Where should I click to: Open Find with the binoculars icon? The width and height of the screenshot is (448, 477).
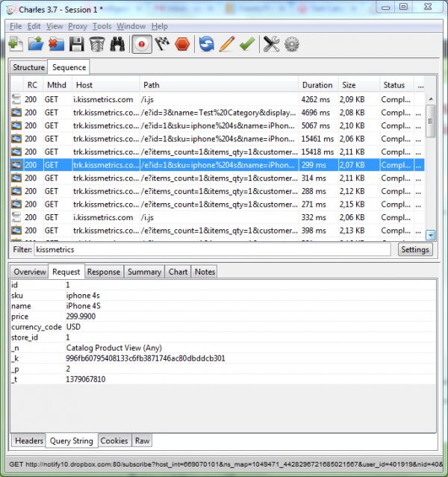click(117, 44)
